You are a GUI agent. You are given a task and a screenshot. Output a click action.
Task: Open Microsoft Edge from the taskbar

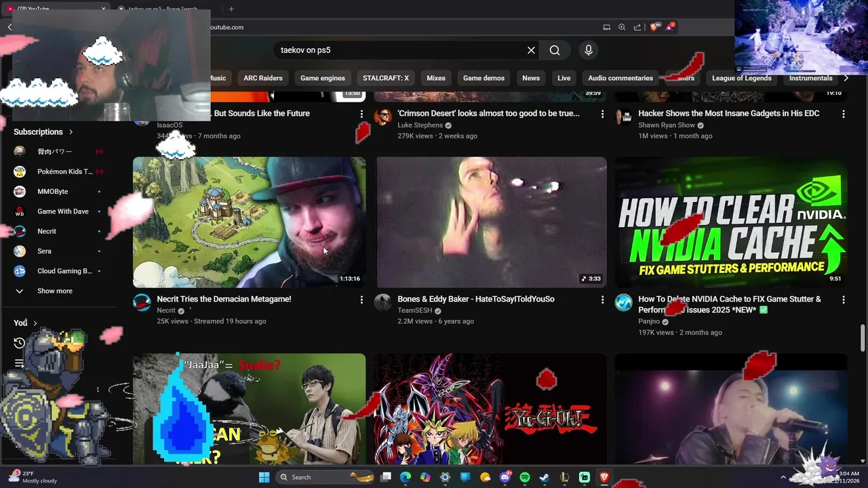[406, 477]
